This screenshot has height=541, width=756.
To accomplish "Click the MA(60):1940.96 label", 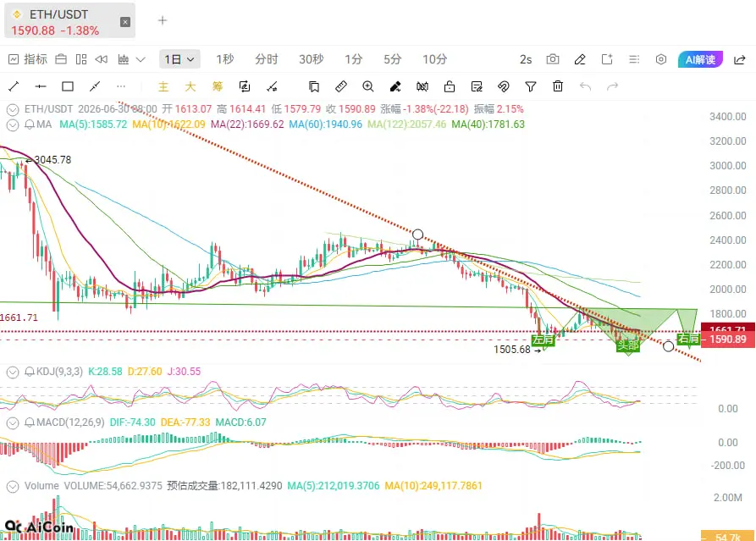I will click(x=325, y=124).
